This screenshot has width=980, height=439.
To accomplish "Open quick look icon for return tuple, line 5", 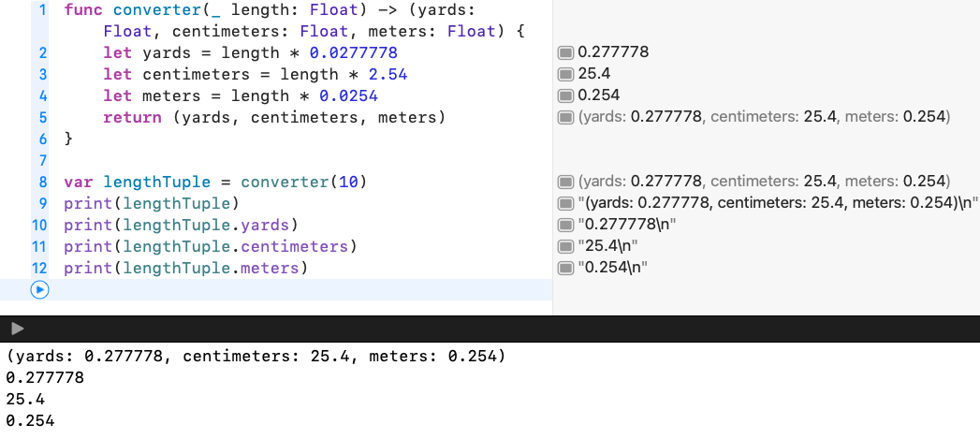I will (x=565, y=117).
